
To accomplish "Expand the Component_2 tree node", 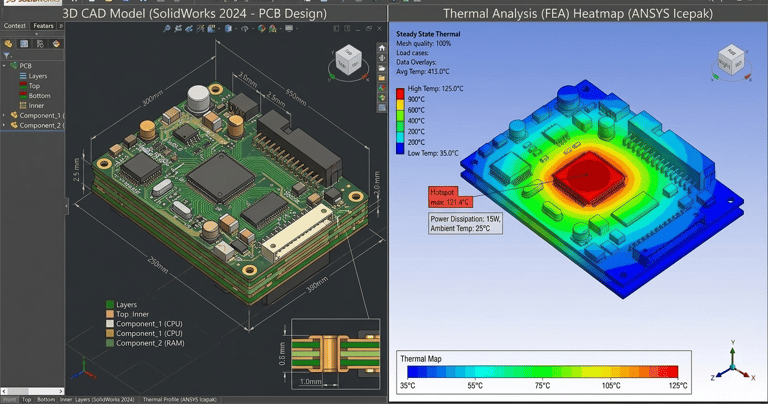I will pos(4,125).
